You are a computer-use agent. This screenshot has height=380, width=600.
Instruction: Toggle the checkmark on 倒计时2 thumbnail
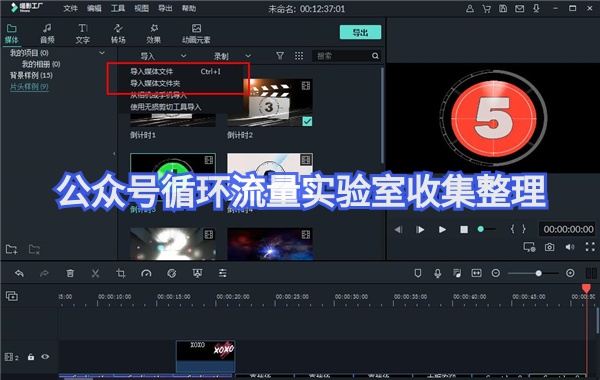[x=307, y=122]
